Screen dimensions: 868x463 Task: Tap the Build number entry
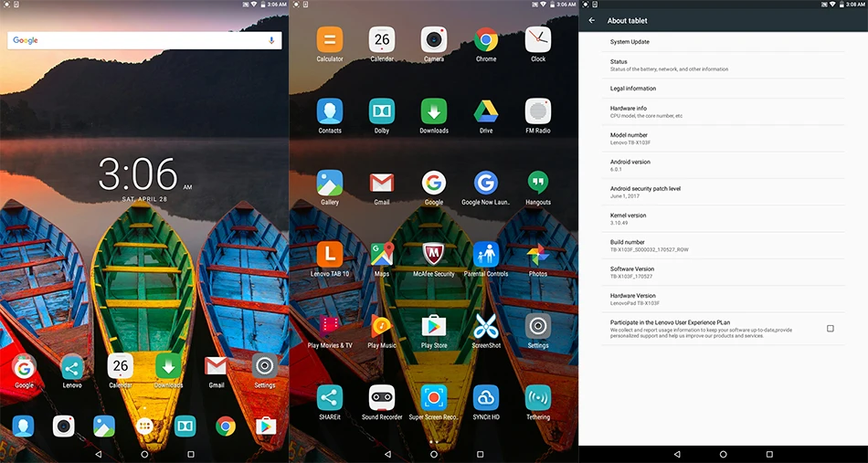(723, 246)
